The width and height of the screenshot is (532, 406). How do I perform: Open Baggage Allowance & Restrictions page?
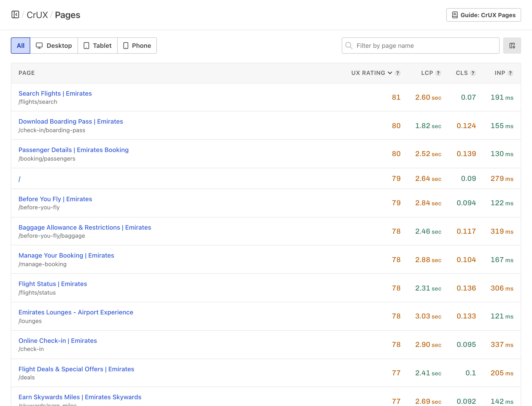pyautogui.click(x=85, y=227)
